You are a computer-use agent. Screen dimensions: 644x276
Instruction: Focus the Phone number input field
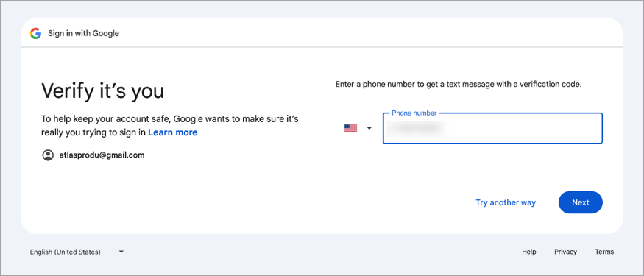click(492, 128)
